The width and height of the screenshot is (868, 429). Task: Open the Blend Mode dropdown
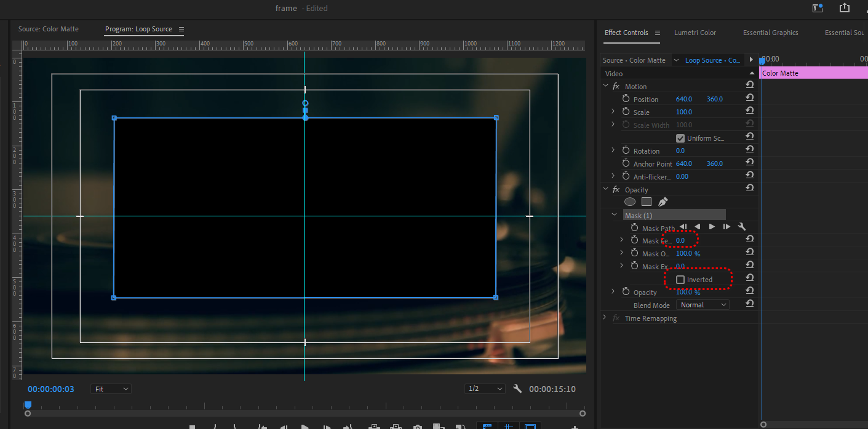[x=703, y=305]
